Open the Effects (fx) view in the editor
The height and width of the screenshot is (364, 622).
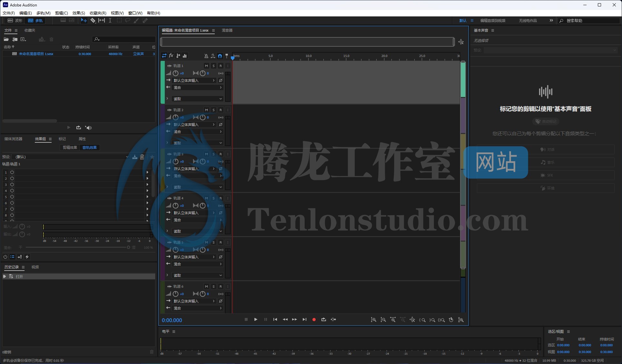tap(171, 56)
